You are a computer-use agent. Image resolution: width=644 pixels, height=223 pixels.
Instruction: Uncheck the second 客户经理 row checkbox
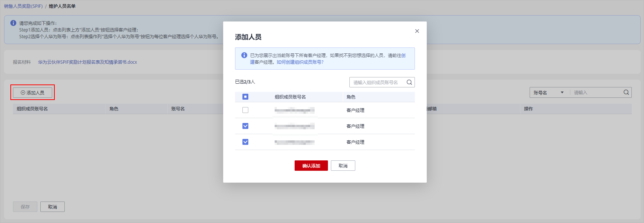pos(245,126)
